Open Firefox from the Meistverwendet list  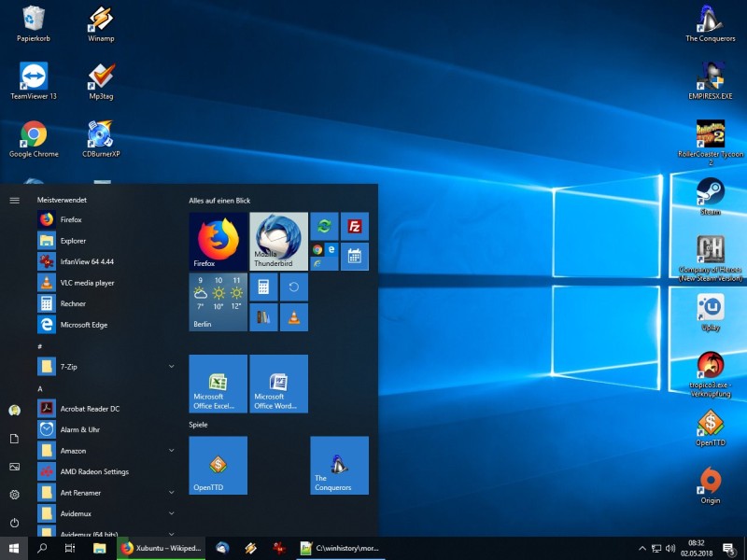tap(106, 219)
